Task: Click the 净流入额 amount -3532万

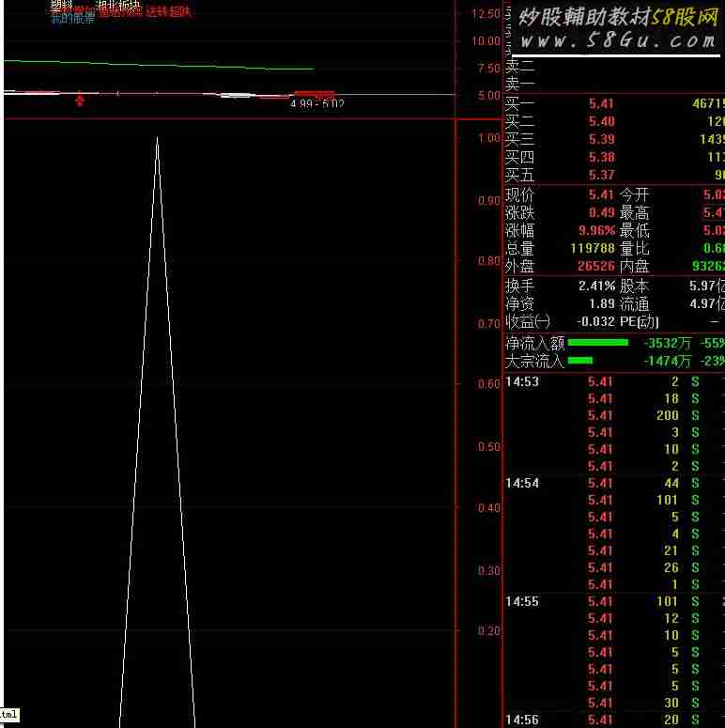Action: click(667, 343)
